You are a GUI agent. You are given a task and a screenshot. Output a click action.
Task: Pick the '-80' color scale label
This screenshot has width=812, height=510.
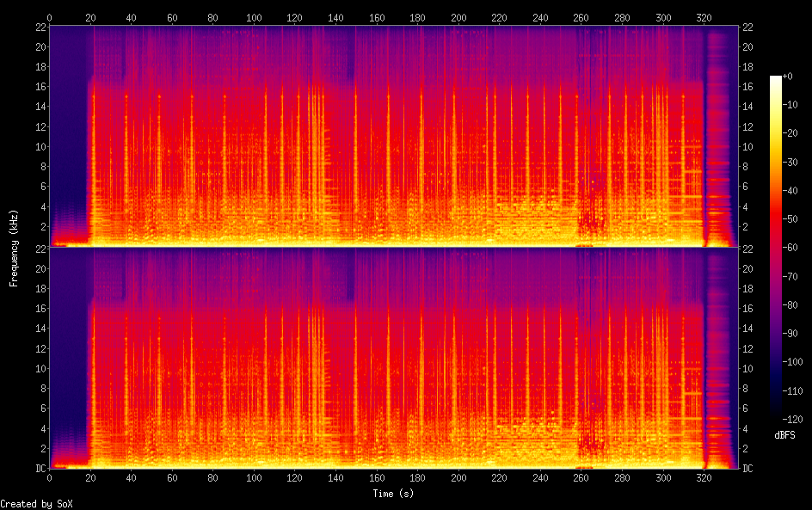click(x=790, y=305)
